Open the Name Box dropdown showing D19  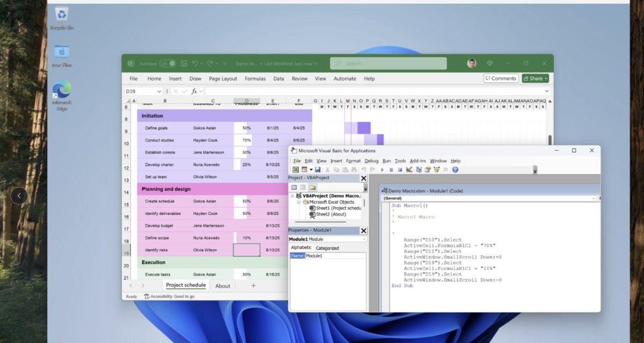tap(159, 92)
